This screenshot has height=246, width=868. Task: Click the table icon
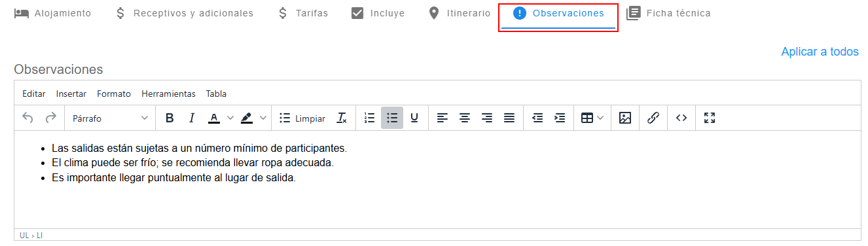tap(587, 118)
